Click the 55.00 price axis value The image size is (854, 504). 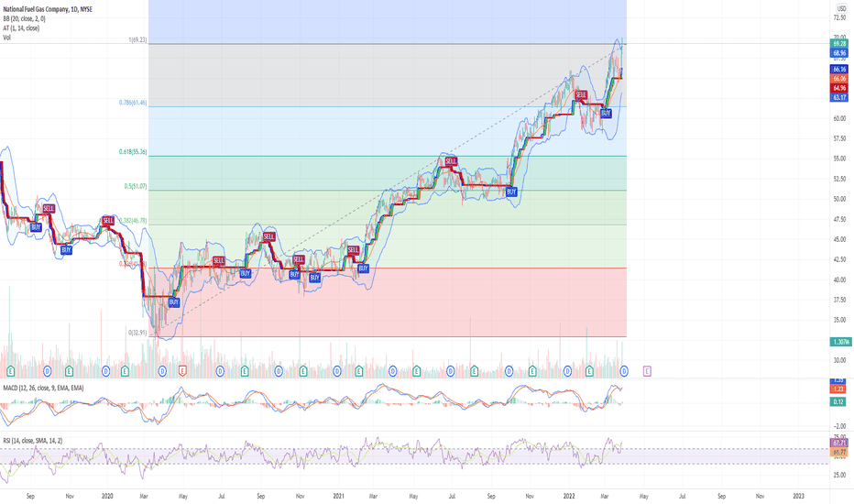pos(839,159)
